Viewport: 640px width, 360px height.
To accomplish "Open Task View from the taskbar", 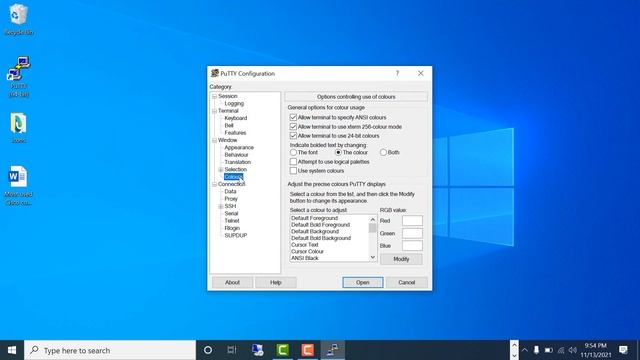I will (x=232, y=350).
